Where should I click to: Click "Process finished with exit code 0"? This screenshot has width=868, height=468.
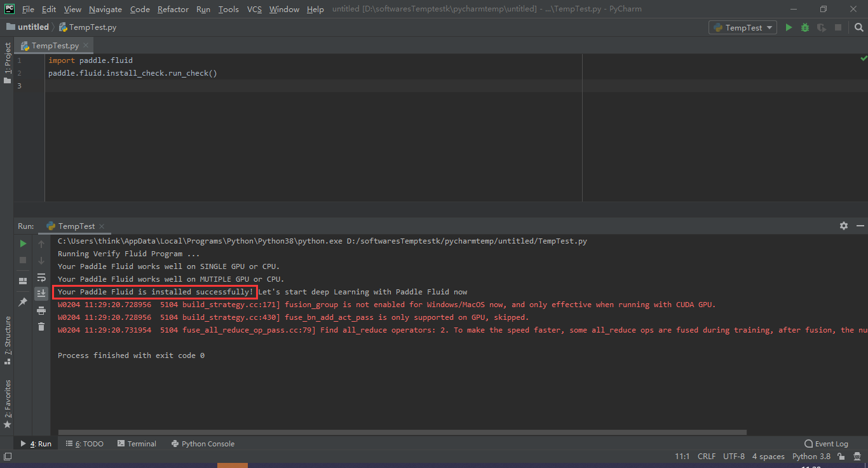pos(131,355)
